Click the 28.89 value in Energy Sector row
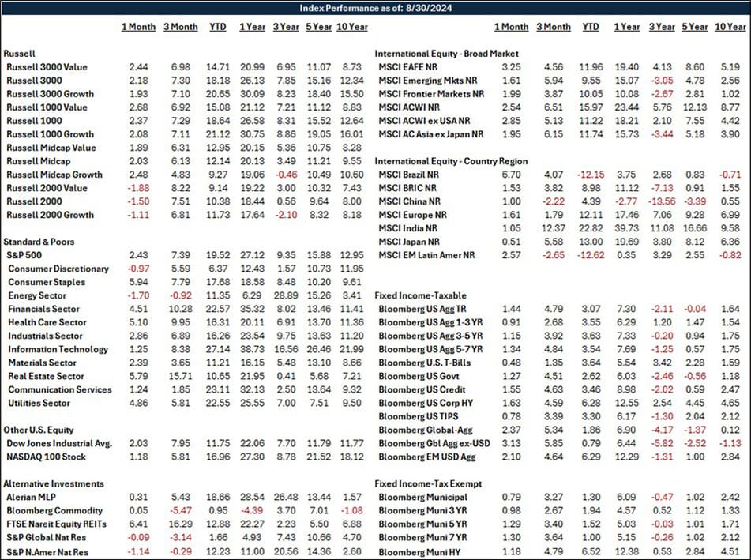 (x=285, y=295)
